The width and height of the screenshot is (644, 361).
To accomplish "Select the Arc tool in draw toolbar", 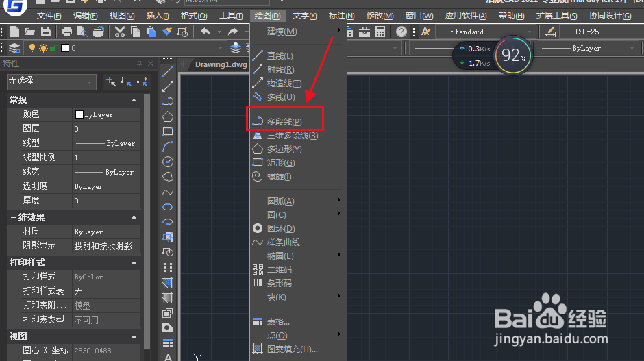I will click(168, 147).
